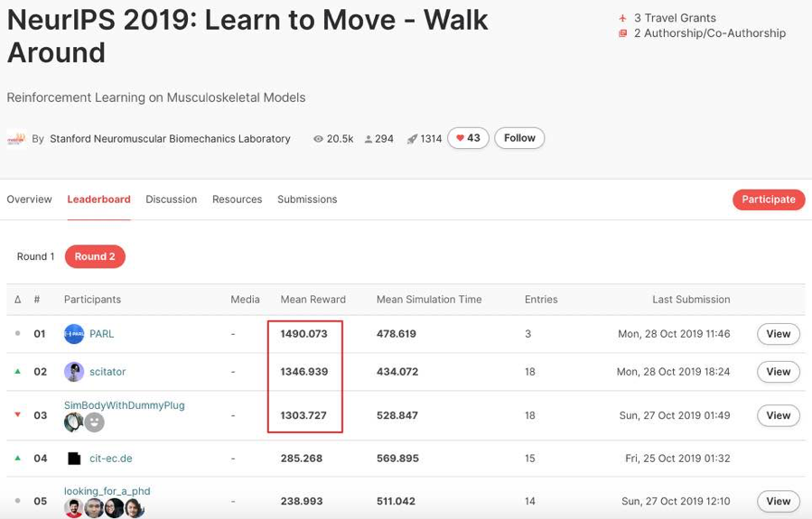Follow the challenge with the Follow button
812x519 pixels.
(x=519, y=138)
